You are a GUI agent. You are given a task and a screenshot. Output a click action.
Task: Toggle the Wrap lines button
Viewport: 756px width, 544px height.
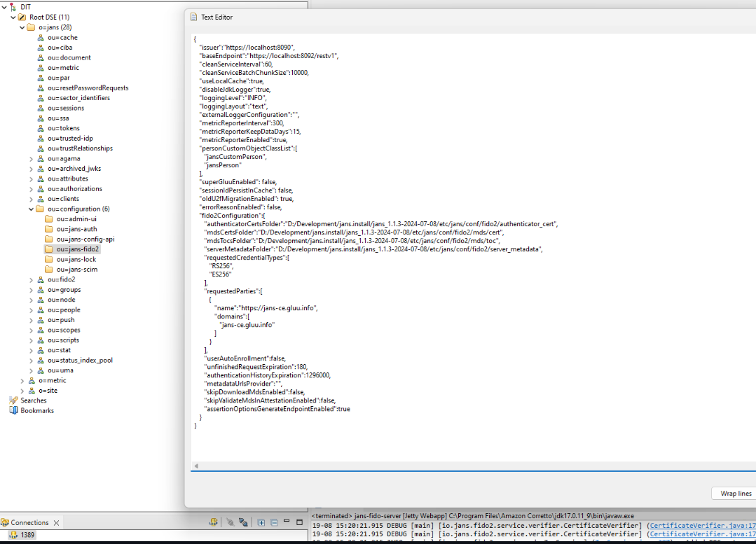(x=736, y=494)
